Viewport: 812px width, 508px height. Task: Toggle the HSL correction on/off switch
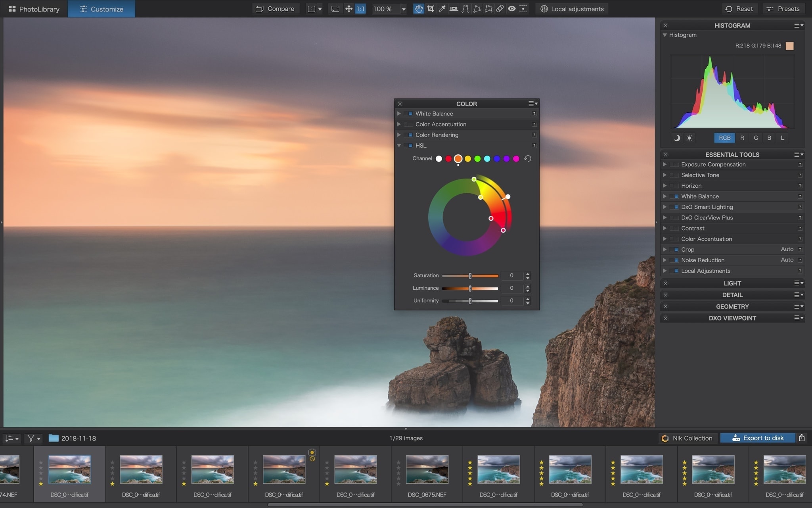[x=409, y=146]
